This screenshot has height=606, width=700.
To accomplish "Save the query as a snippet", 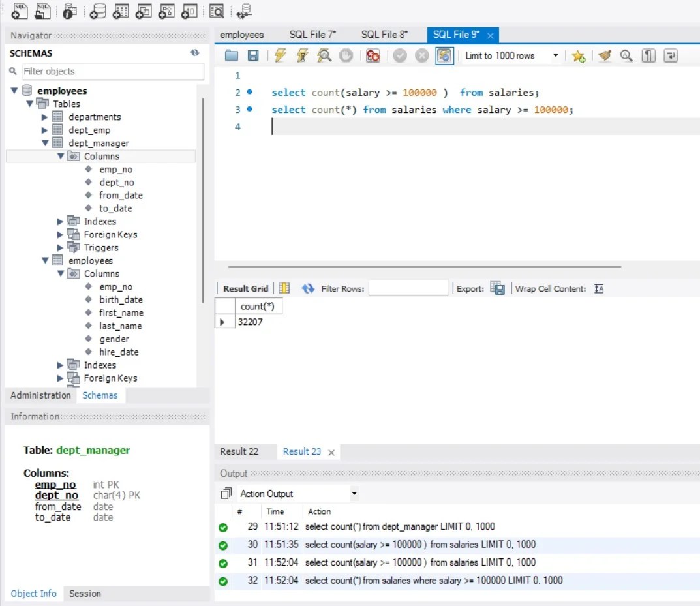I will pos(578,55).
